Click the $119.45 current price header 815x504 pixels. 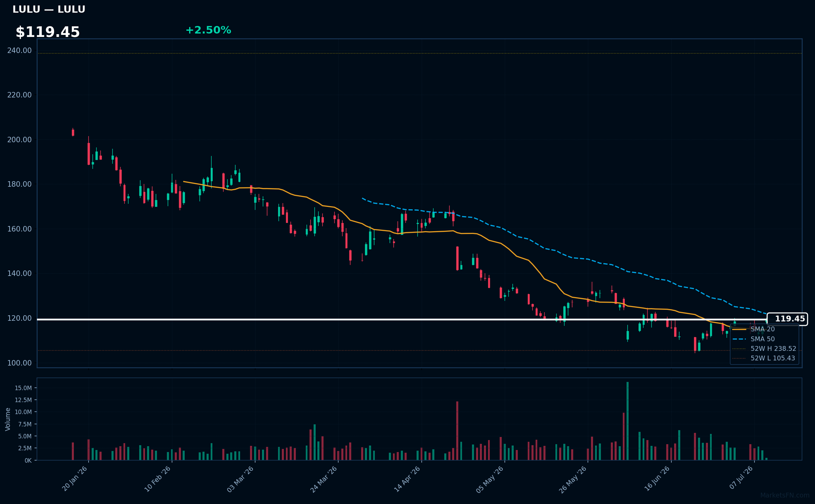(x=48, y=32)
